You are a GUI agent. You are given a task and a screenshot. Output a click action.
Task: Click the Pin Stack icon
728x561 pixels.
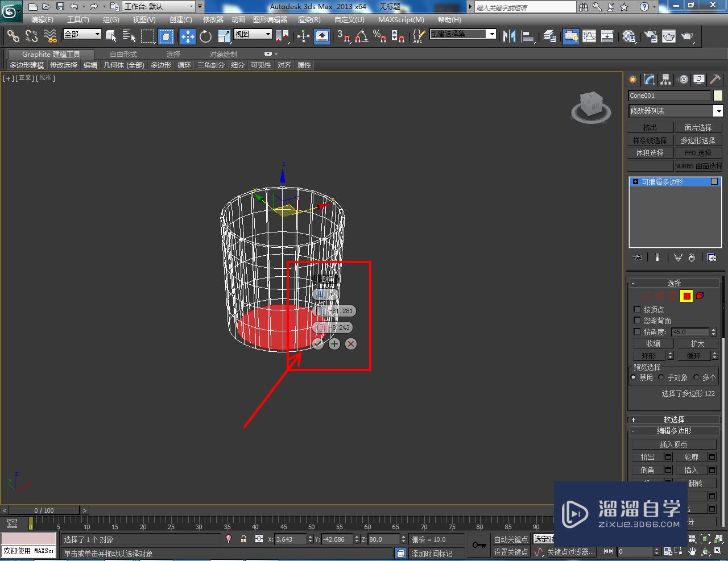tap(638, 257)
